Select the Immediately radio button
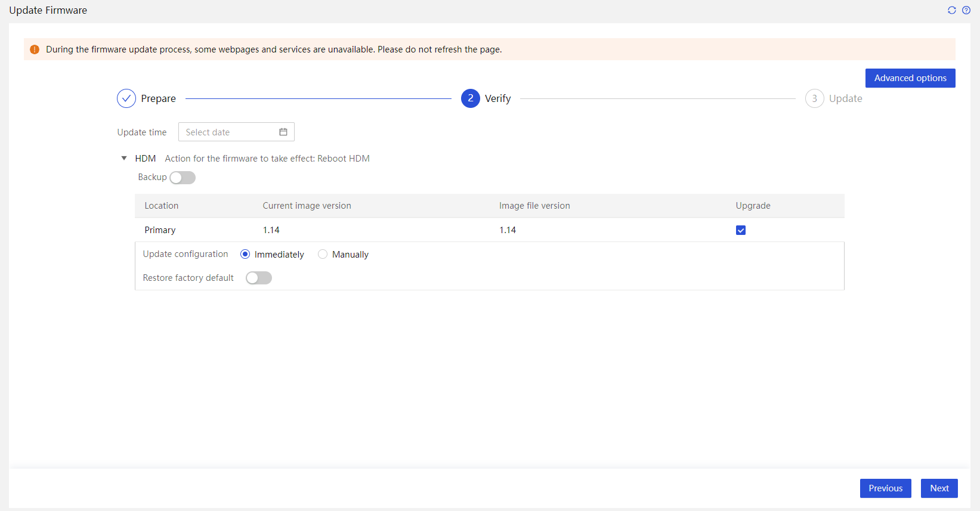 point(245,254)
